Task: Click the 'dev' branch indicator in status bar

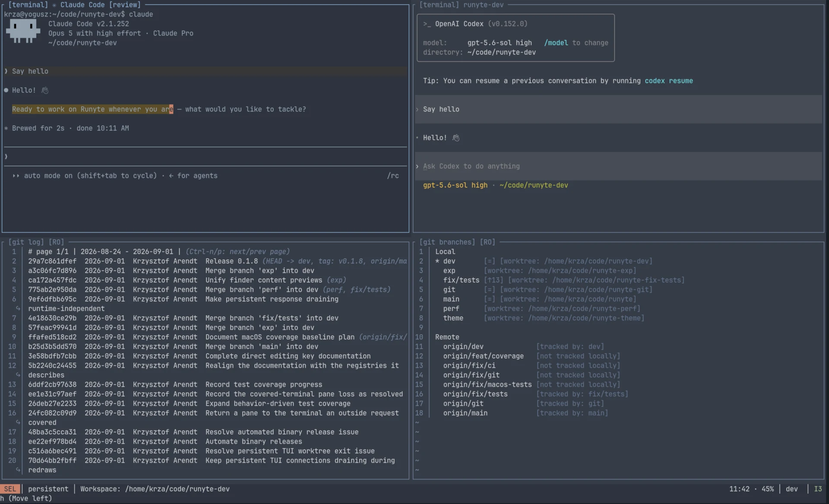Action: pyautogui.click(x=791, y=489)
